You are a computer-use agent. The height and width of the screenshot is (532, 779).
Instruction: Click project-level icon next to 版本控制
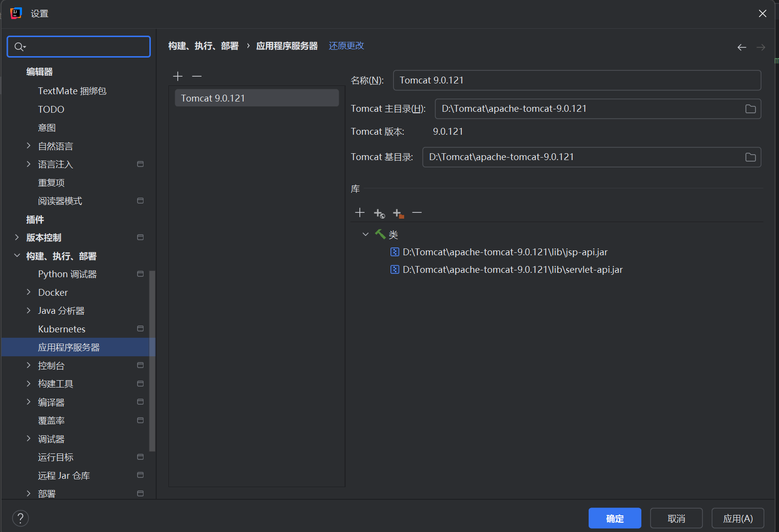point(141,237)
